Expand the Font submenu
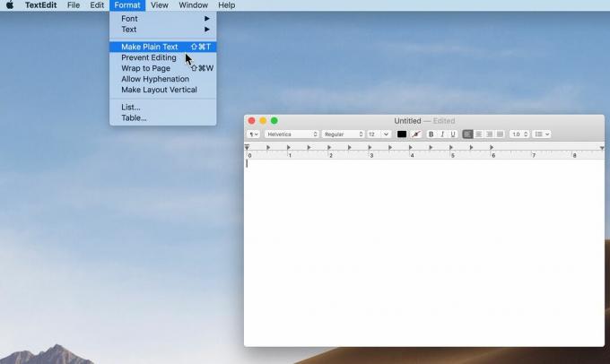 click(163, 19)
